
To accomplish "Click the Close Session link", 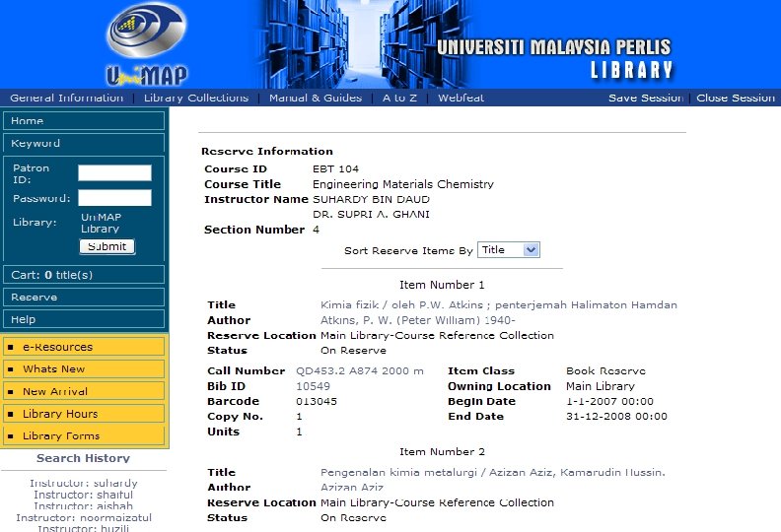I will (736, 98).
